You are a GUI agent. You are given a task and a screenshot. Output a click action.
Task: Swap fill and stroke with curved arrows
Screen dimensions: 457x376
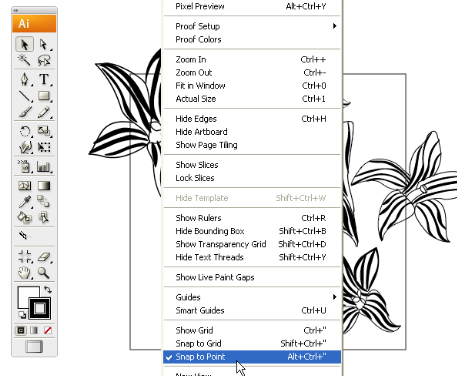(48, 290)
